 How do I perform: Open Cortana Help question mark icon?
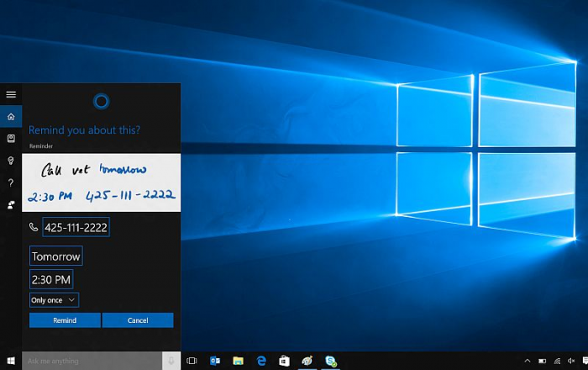[x=11, y=182]
